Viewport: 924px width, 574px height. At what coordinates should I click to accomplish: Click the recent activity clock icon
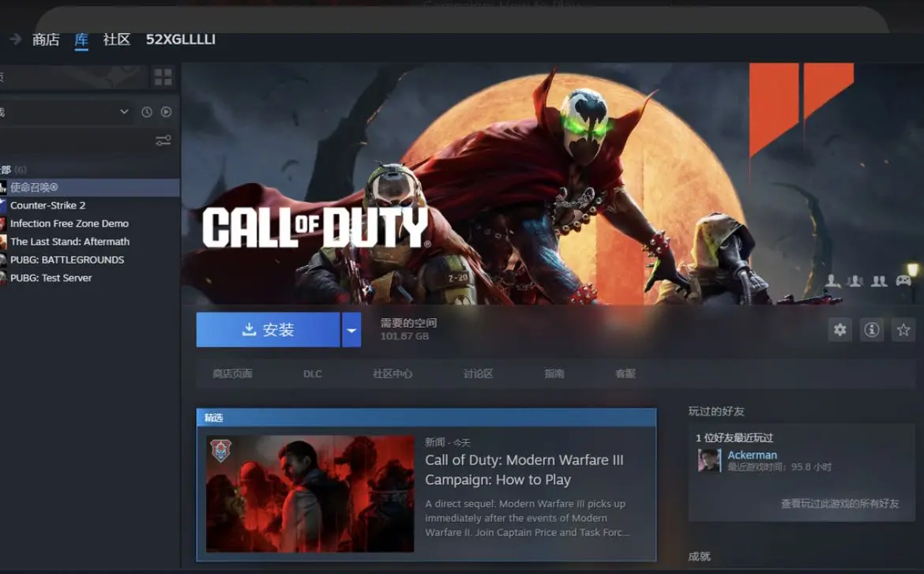click(x=147, y=111)
